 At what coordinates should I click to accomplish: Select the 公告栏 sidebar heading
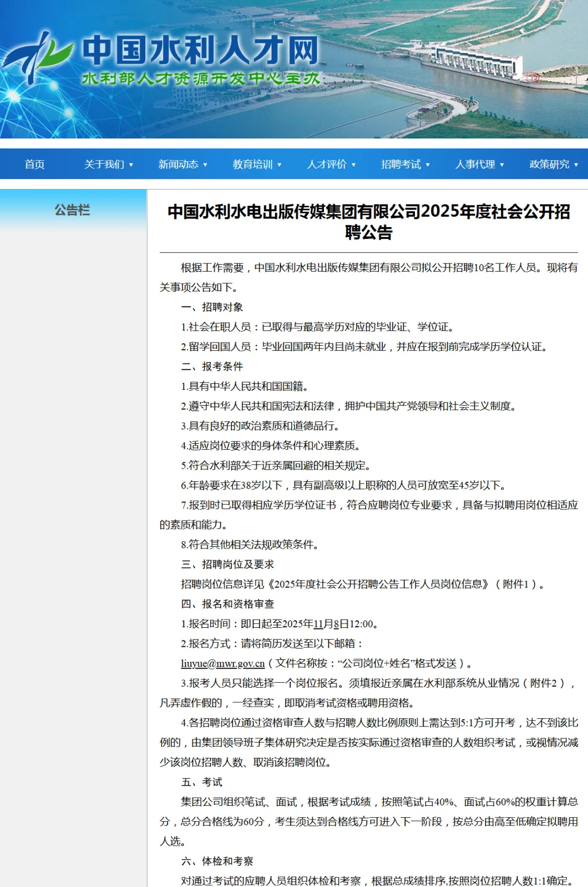click(72, 210)
